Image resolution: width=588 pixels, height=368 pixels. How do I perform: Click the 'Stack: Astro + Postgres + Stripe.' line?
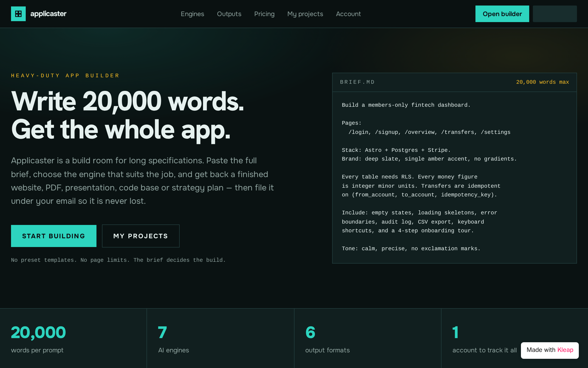pos(396,150)
